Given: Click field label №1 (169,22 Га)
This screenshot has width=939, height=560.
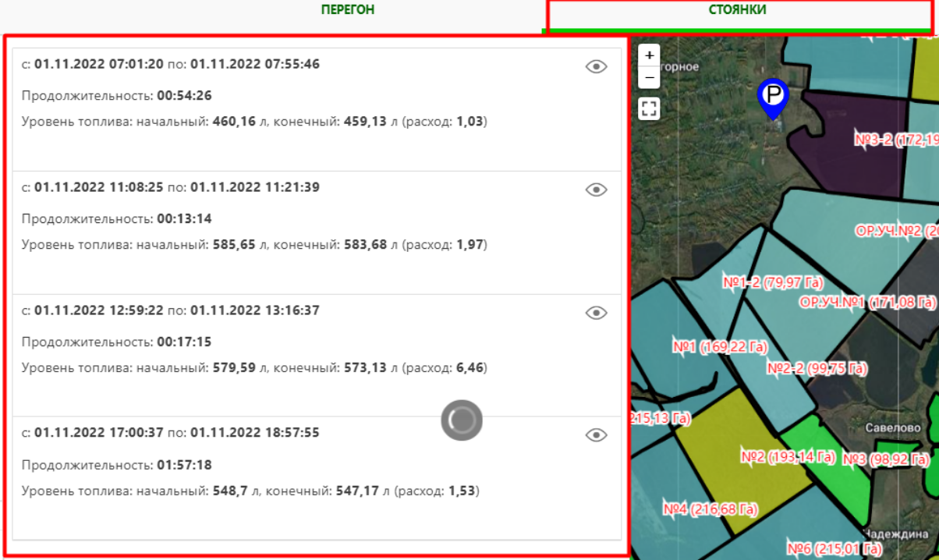Looking at the screenshot, I should click(x=719, y=347).
